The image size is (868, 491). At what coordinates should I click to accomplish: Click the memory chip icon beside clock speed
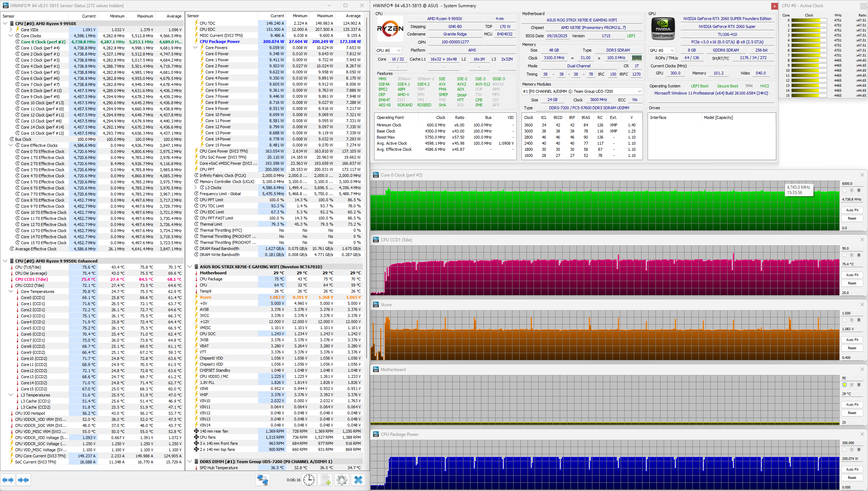[636, 58]
